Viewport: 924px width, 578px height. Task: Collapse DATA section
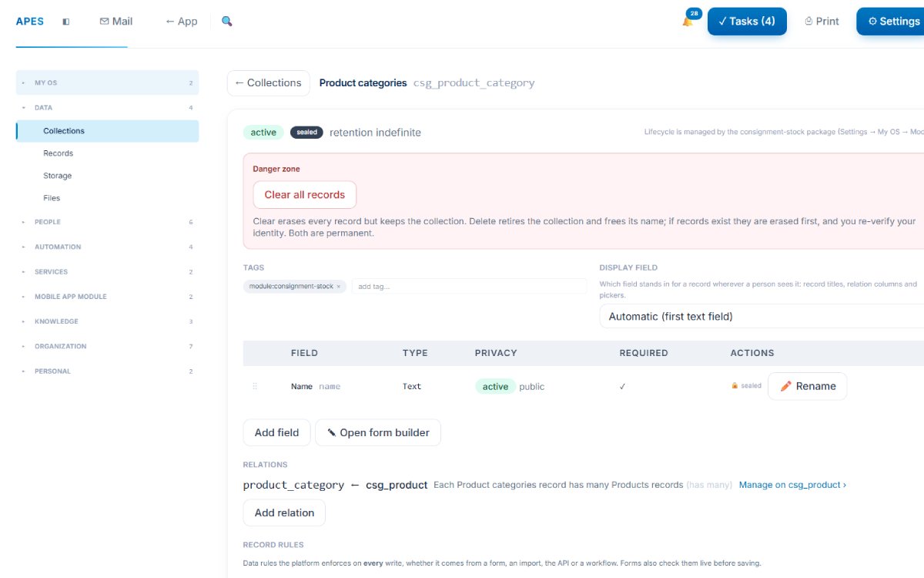(x=107, y=108)
